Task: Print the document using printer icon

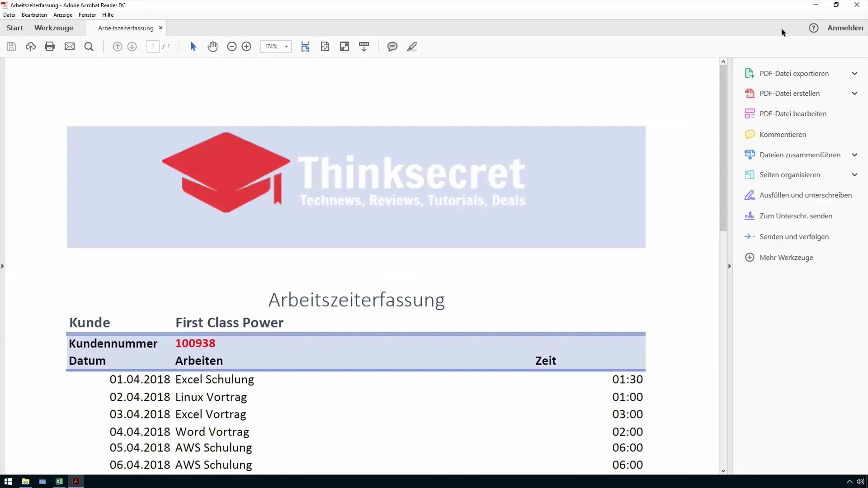Action: [x=50, y=47]
